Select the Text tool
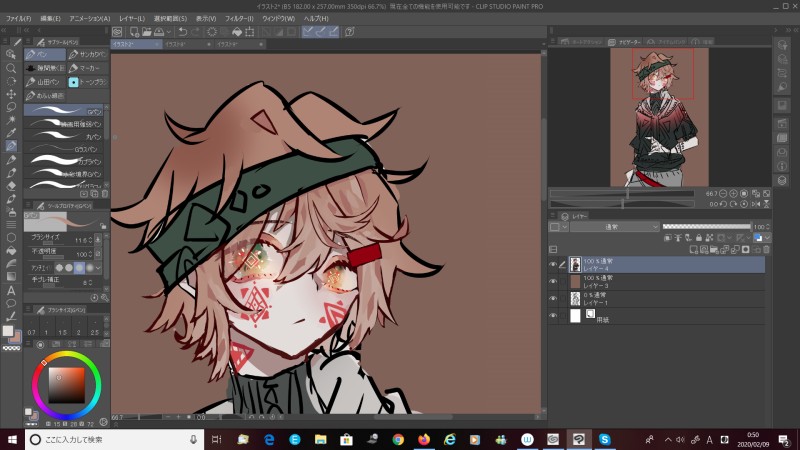Screen dimensions: 800x450 [11, 290]
